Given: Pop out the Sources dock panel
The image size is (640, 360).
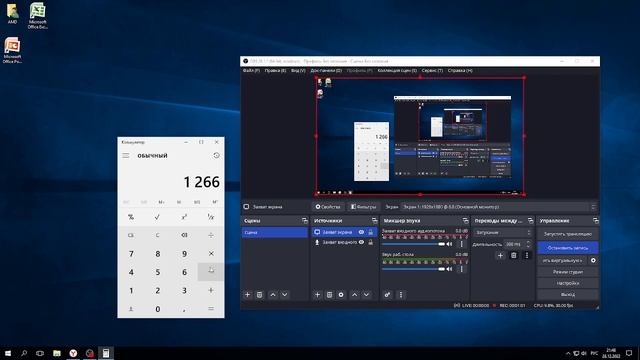Looking at the screenshot, I should tap(374, 220).
